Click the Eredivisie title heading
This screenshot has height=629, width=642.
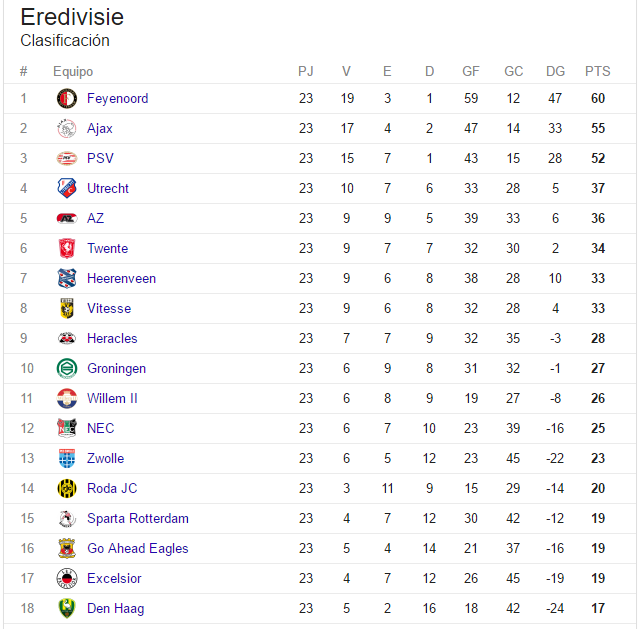tap(72, 17)
